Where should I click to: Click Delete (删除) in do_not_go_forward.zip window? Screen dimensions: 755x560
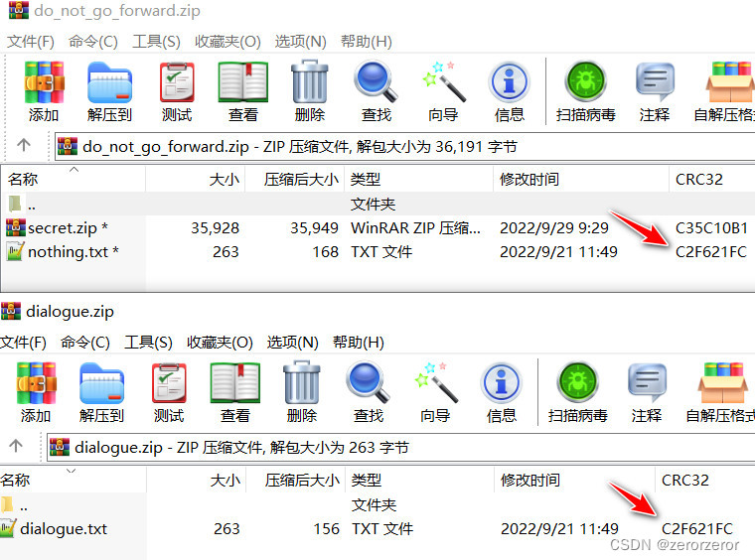pos(310,91)
